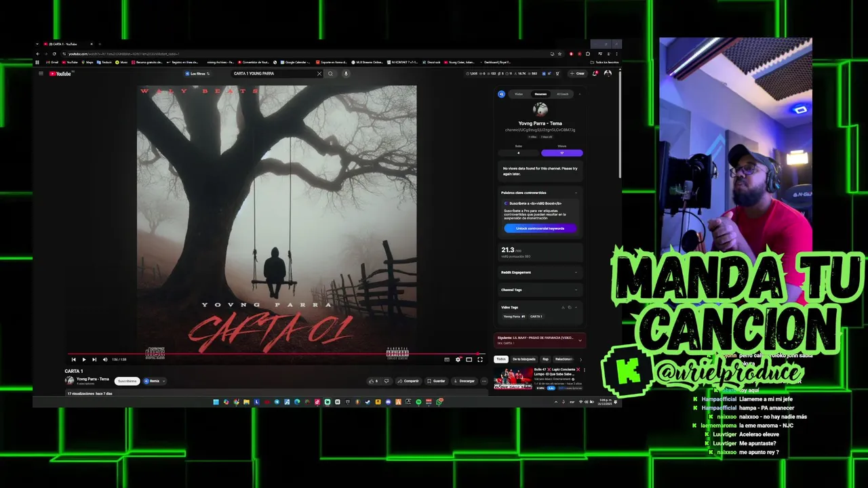Select the vidIQ AI Coach tab
868x488 pixels.
point(563,94)
